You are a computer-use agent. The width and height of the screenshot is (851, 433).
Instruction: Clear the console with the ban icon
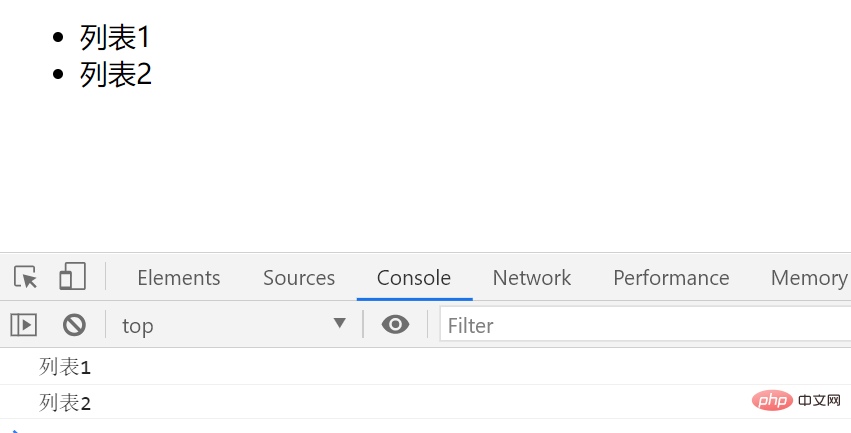pos(74,325)
